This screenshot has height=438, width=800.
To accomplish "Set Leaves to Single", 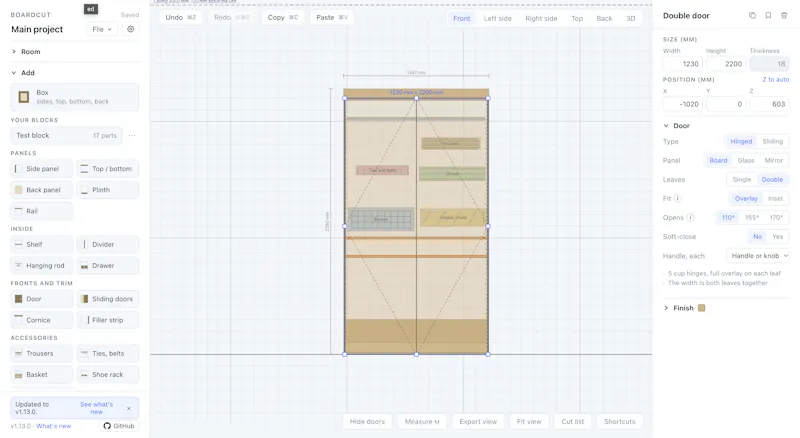I will [x=742, y=180].
